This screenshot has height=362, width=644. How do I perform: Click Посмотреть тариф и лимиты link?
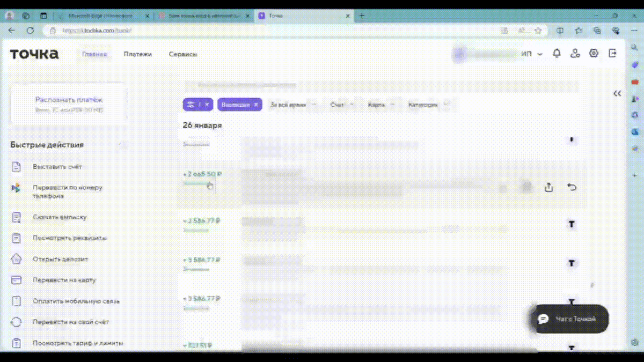(x=78, y=343)
